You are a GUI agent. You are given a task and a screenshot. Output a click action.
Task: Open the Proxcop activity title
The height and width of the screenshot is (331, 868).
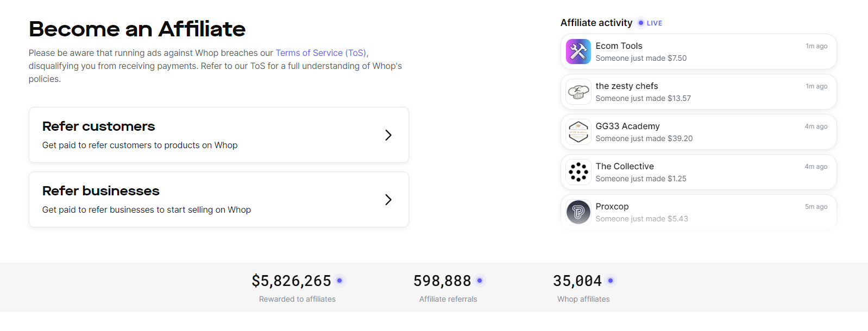click(x=612, y=206)
